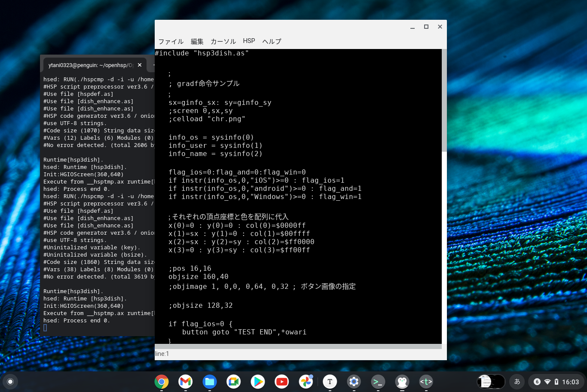Open the <t> editor app in shelf
Screen dimensions: 587x392
(426, 382)
